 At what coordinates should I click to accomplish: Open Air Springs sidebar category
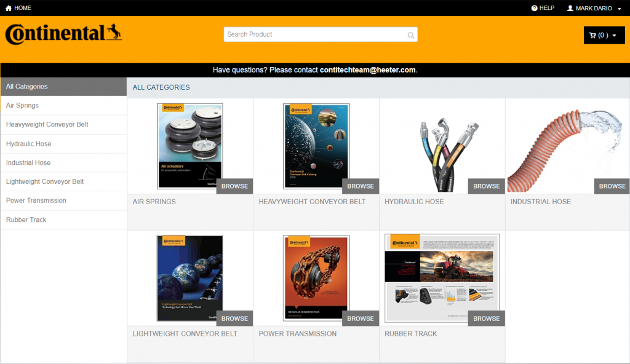tap(23, 106)
